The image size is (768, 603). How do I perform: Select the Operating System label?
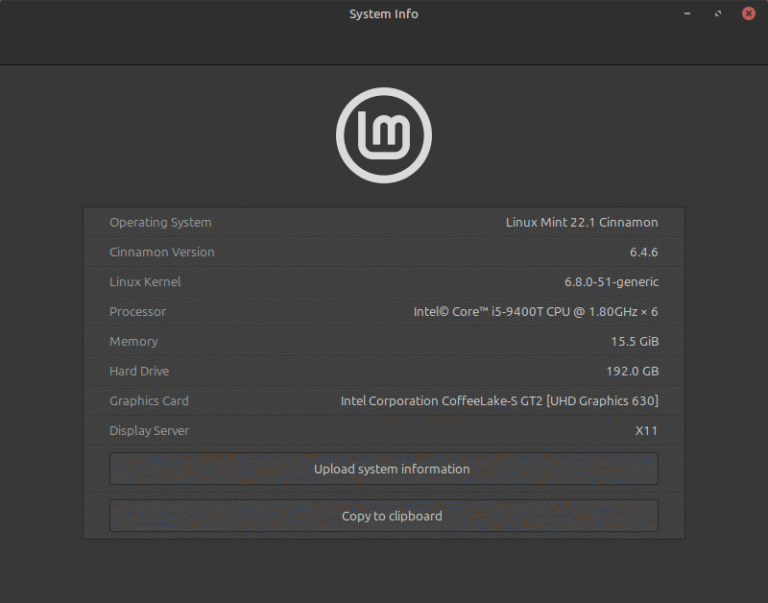pos(160,222)
